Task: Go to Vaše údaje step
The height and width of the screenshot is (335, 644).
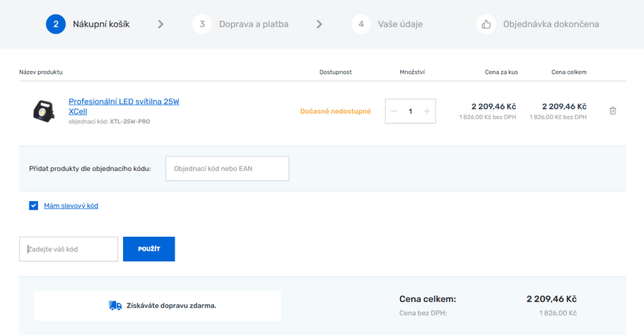Action: tap(400, 24)
